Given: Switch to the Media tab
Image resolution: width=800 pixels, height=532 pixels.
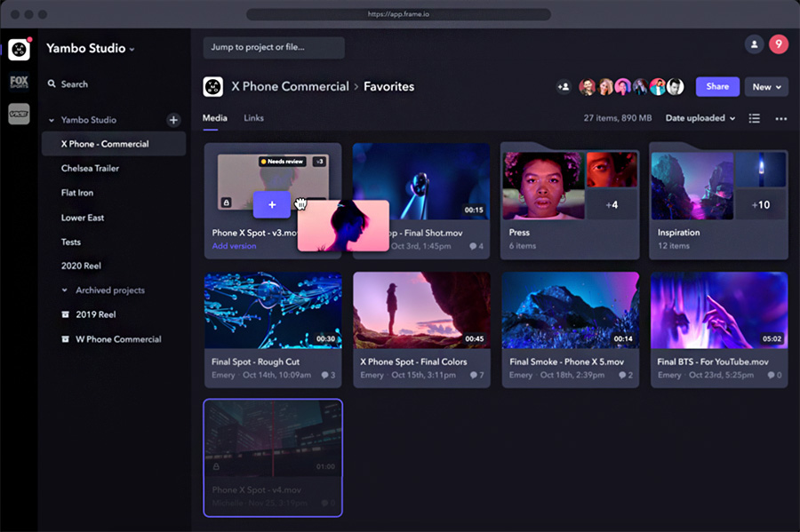Looking at the screenshot, I should 215,118.
